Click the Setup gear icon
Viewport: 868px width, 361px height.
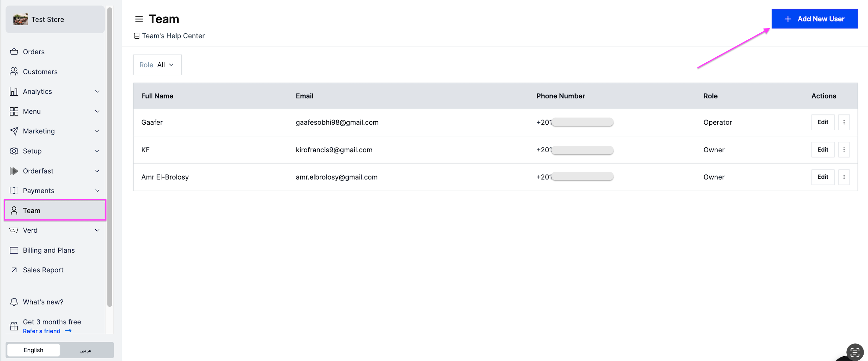(14, 151)
